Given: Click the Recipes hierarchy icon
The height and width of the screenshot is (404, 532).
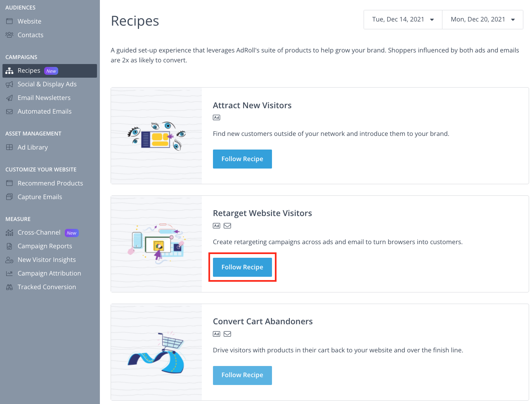Looking at the screenshot, I should 9,71.
